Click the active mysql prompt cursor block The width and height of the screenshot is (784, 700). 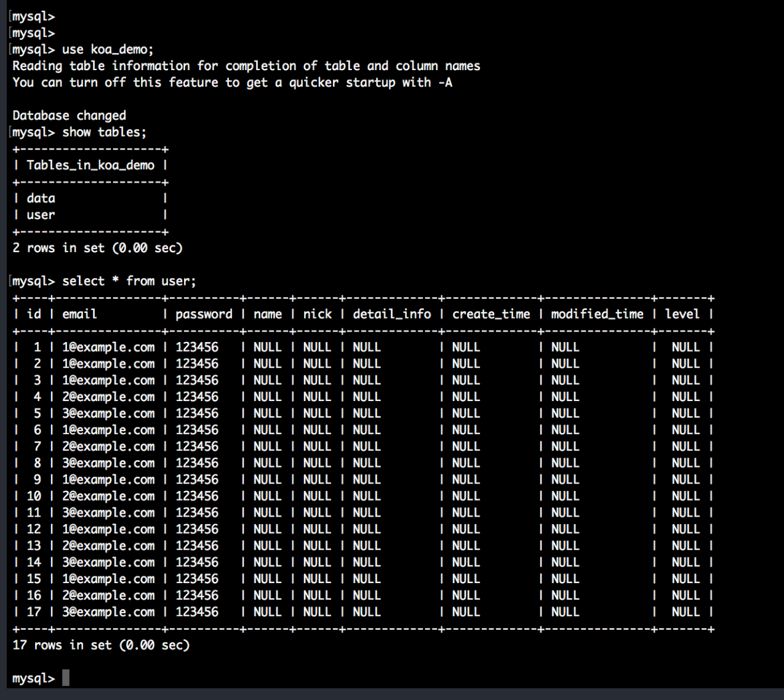click(x=66, y=678)
